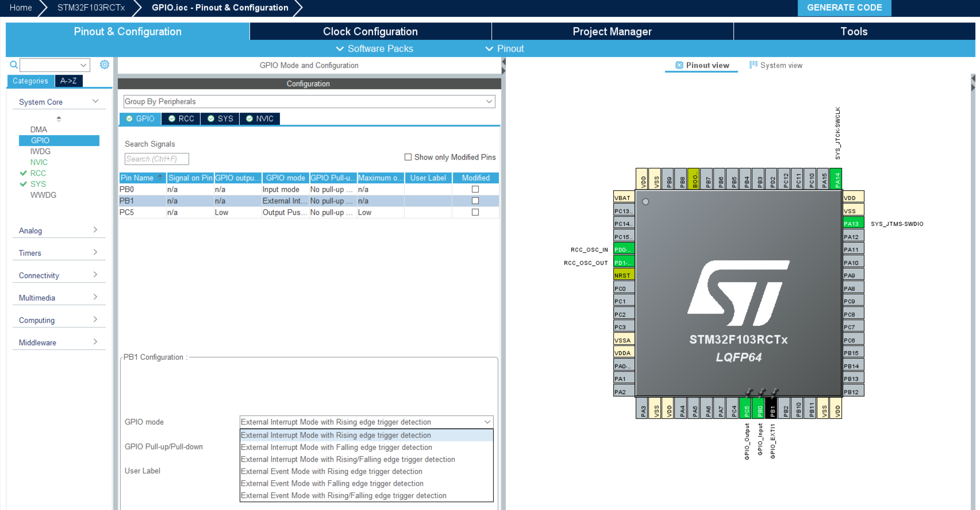Image resolution: width=980 pixels, height=510 pixels.
Task: Switch to Project Manager tab
Action: (x=612, y=31)
